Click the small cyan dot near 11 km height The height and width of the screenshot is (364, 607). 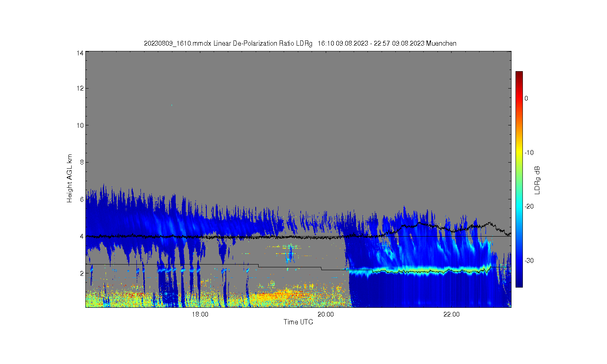(172, 105)
